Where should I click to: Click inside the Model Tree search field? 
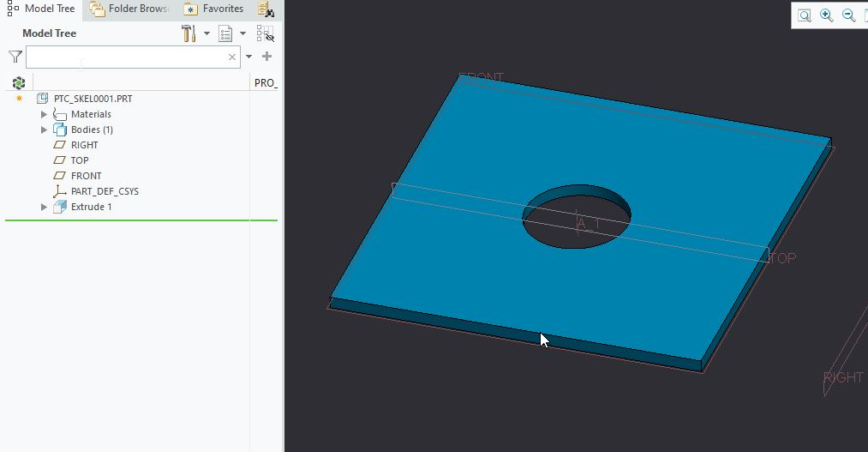tap(124, 57)
